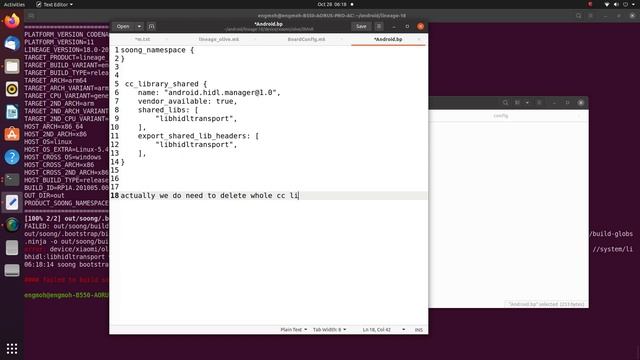
Task: Click line 18 text in the editor
Action: 209,196
